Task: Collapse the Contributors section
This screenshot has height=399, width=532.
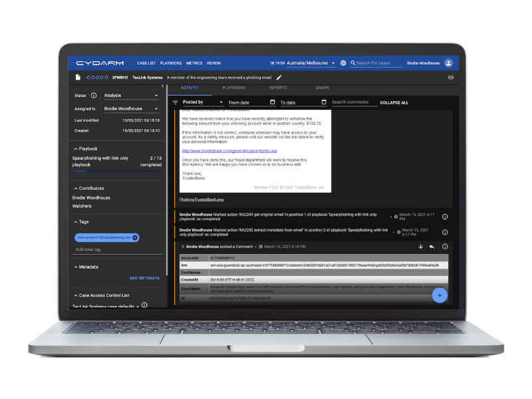Action: pyautogui.click(x=76, y=188)
